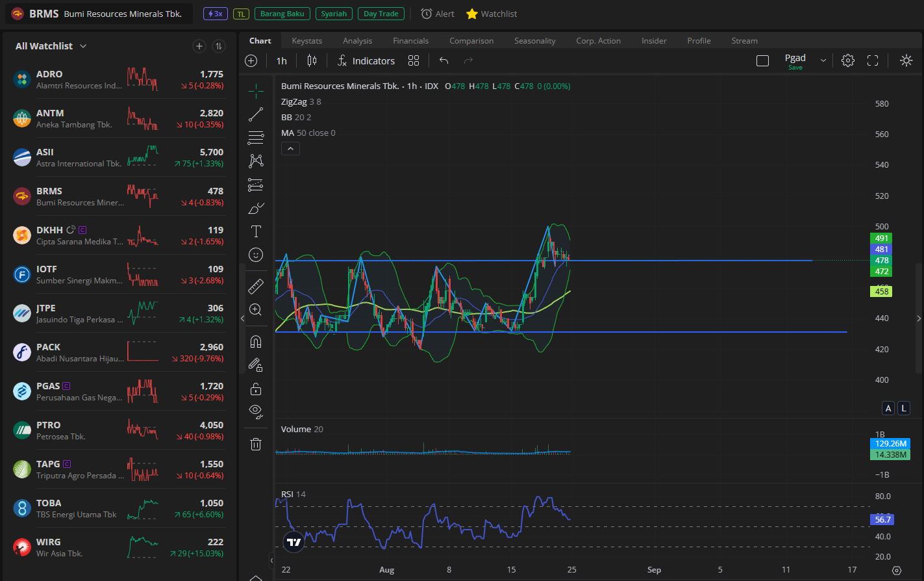
Task: Open the long position forecasting tool
Action: coord(256,185)
